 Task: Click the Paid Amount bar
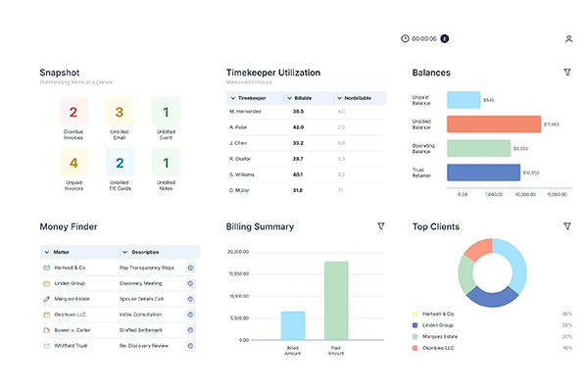336,301
